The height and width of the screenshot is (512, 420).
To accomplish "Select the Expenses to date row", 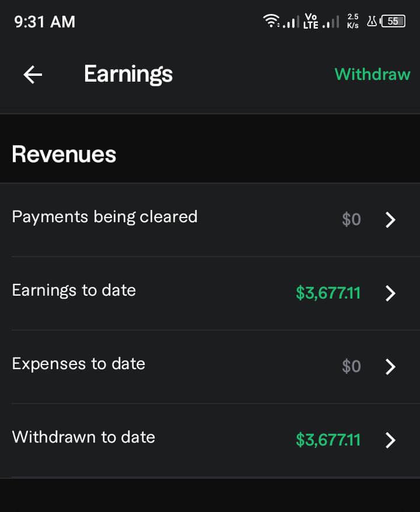I will coord(79,364).
